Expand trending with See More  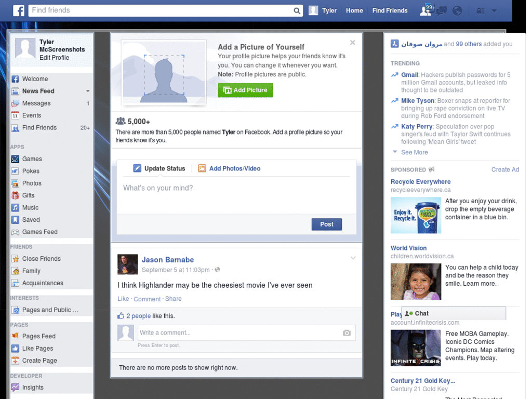pyautogui.click(x=414, y=152)
